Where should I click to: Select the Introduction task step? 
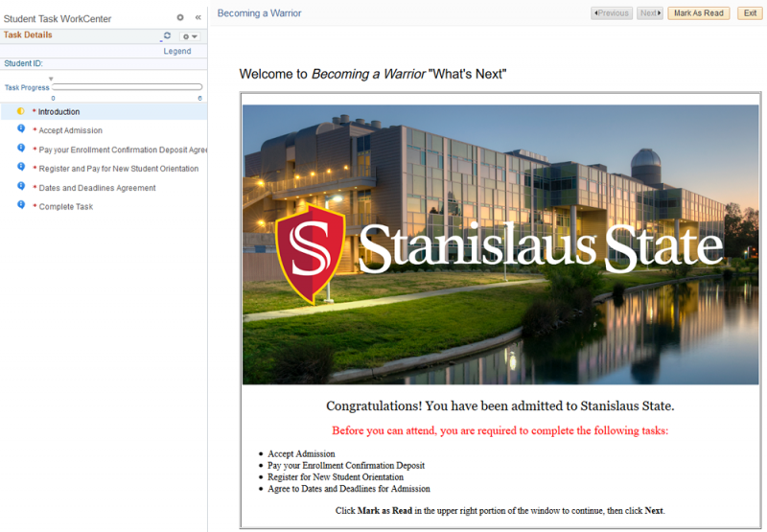click(x=58, y=112)
